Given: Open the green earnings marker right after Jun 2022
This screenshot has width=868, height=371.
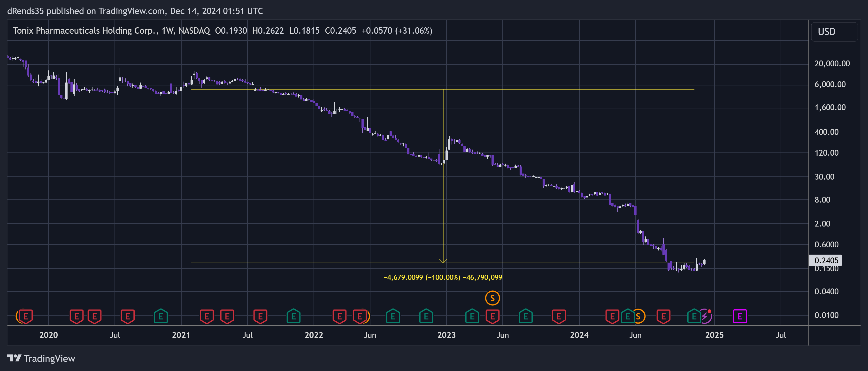Looking at the screenshot, I should [393, 316].
